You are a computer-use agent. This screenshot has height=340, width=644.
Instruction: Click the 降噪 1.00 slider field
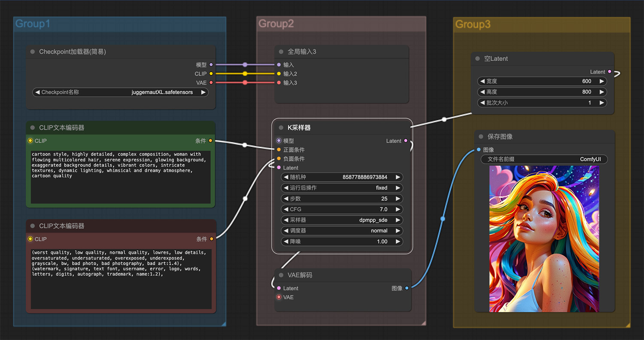pyautogui.click(x=342, y=242)
